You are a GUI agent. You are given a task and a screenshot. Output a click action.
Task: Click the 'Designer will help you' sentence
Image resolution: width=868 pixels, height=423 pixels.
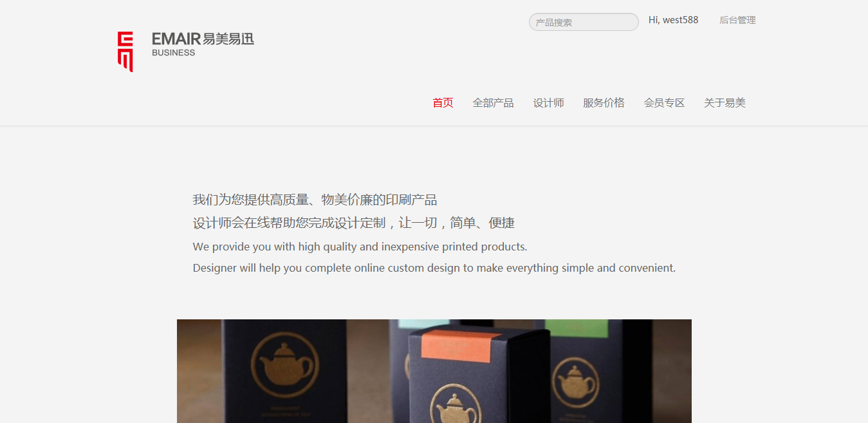(x=434, y=268)
